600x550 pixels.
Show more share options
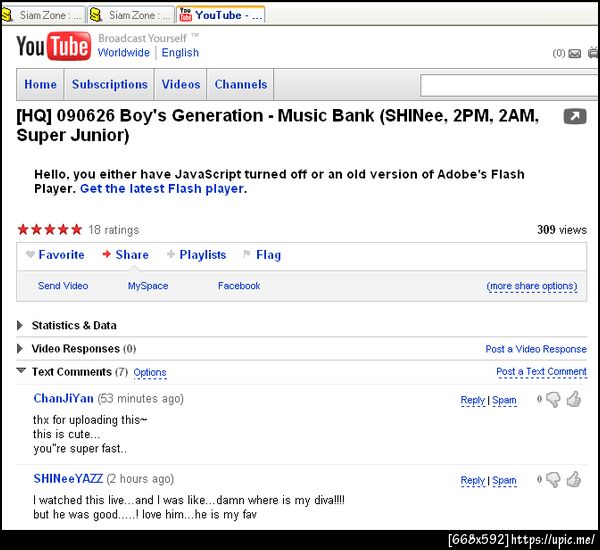click(532, 286)
